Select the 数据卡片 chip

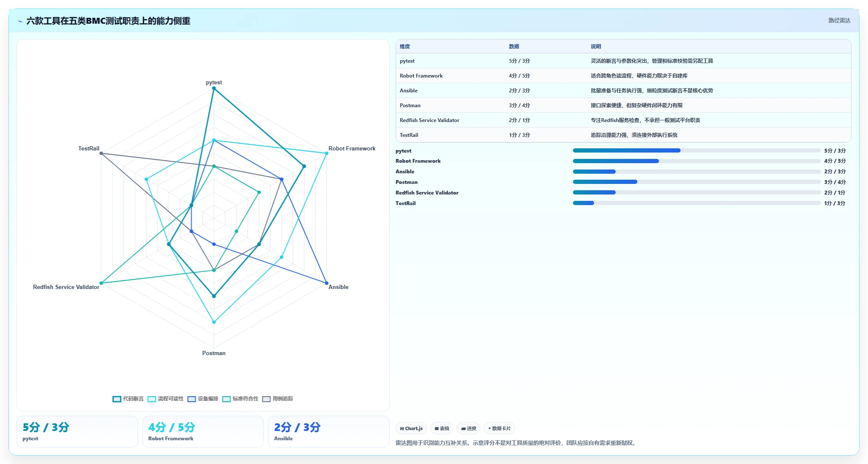click(x=500, y=428)
